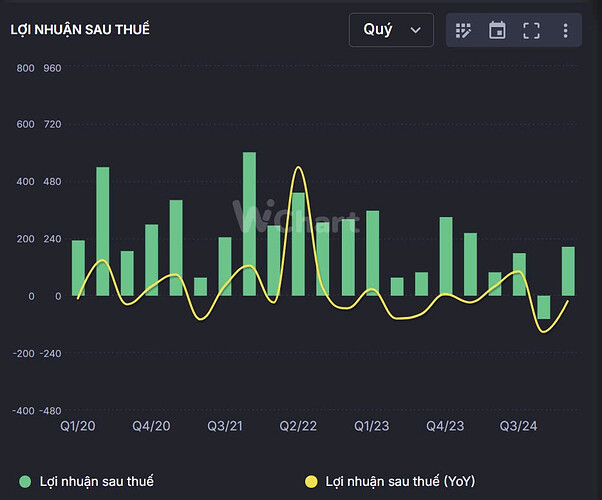Expand the Quý period dropdown

coord(391,30)
